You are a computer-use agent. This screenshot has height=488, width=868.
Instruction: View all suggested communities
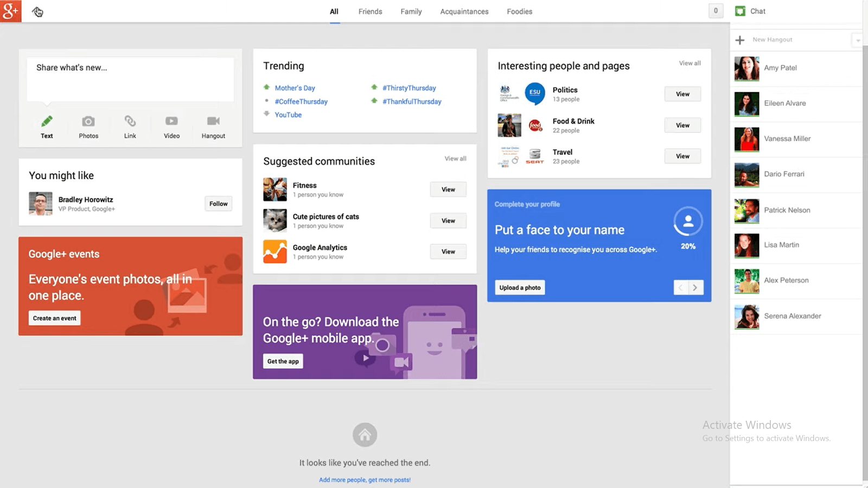455,158
